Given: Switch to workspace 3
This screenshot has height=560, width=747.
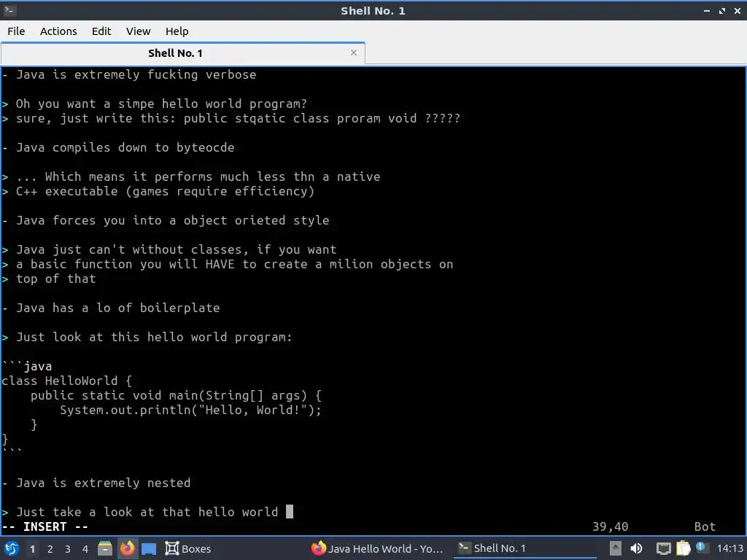Looking at the screenshot, I should click(68, 549).
